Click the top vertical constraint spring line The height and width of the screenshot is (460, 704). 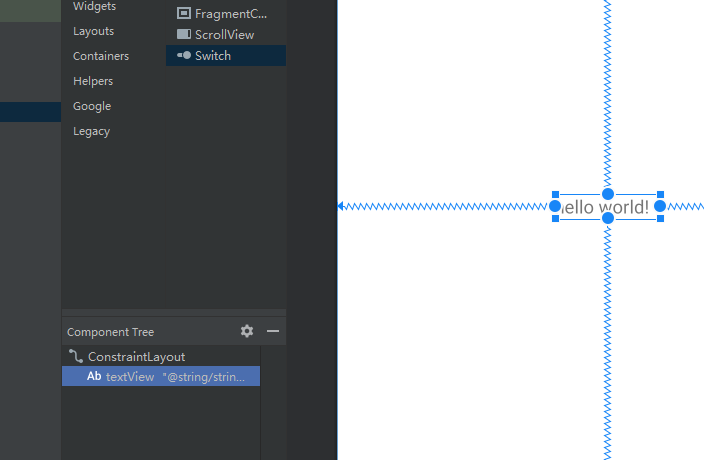tap(607, 94)
